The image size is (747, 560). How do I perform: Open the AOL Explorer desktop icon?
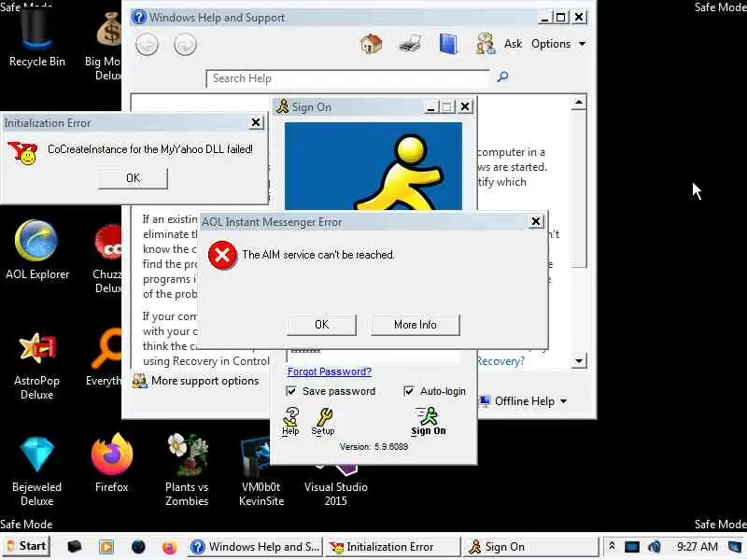click(36, 250)
